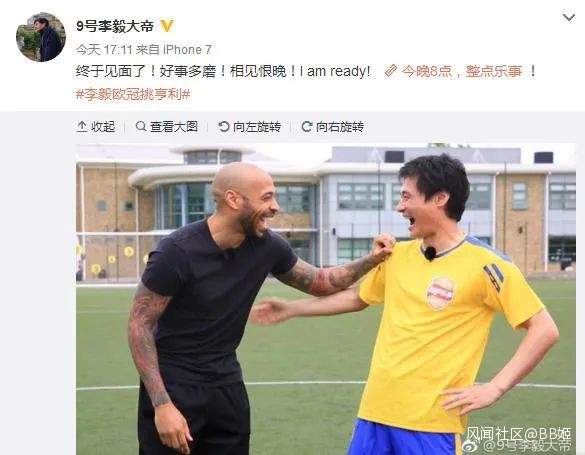Image resolution: width=585 pixels, height=455 pixels.
Task: Click the user's profile avatar
Action: click(x=41, y=37)
